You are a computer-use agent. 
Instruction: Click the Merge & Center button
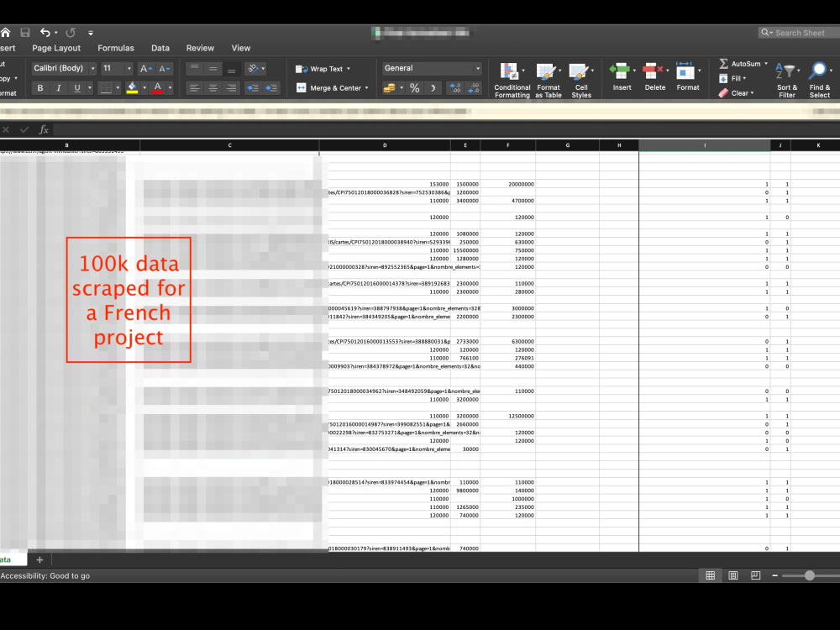pos(328,88)
